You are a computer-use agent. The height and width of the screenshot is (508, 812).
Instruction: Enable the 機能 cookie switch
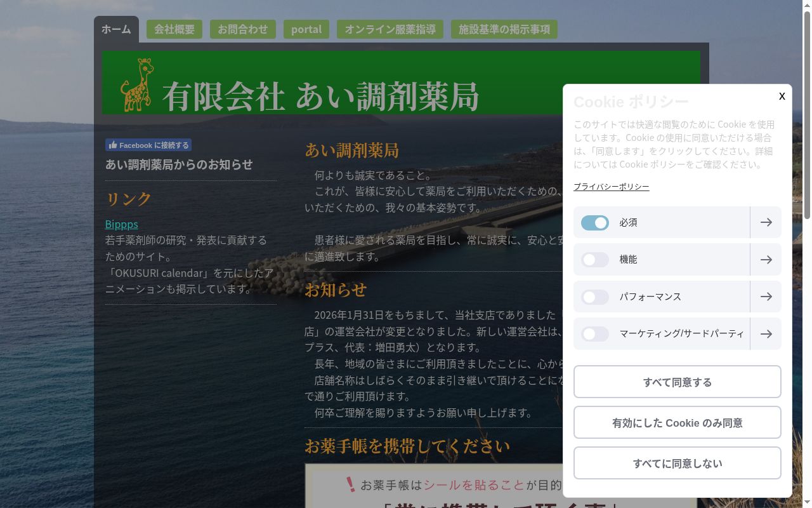point(595,260)
